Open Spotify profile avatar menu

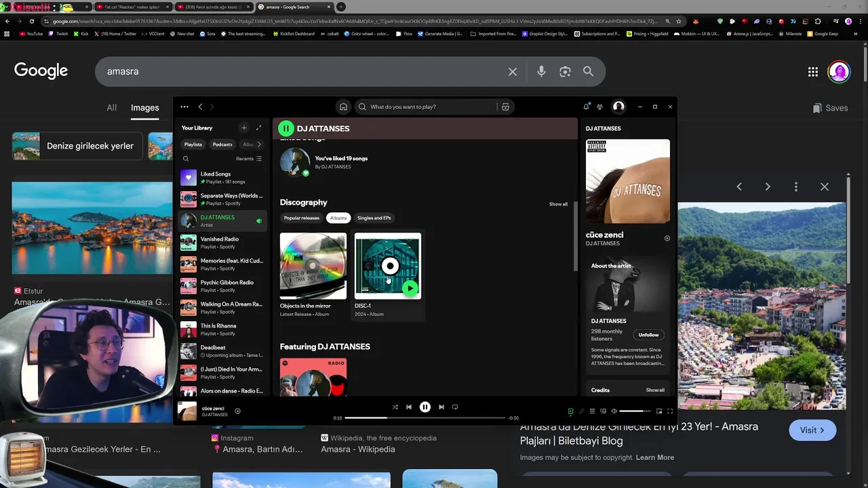[618, 106]
